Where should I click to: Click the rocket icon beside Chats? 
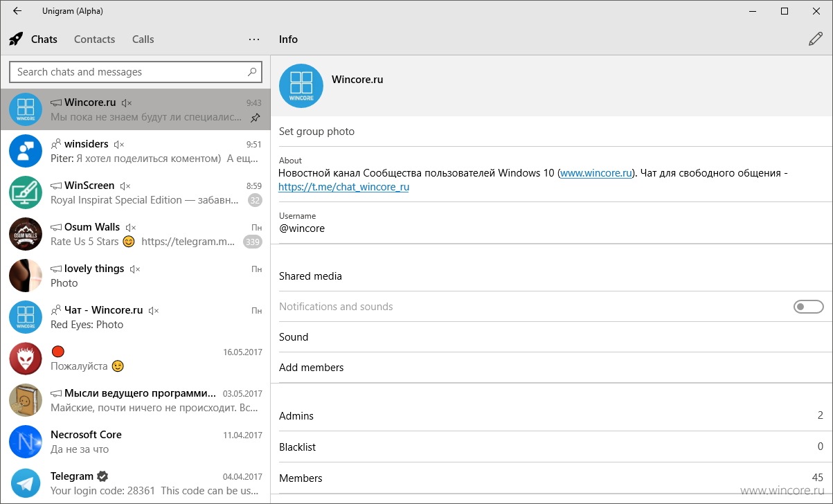point(16,39)
